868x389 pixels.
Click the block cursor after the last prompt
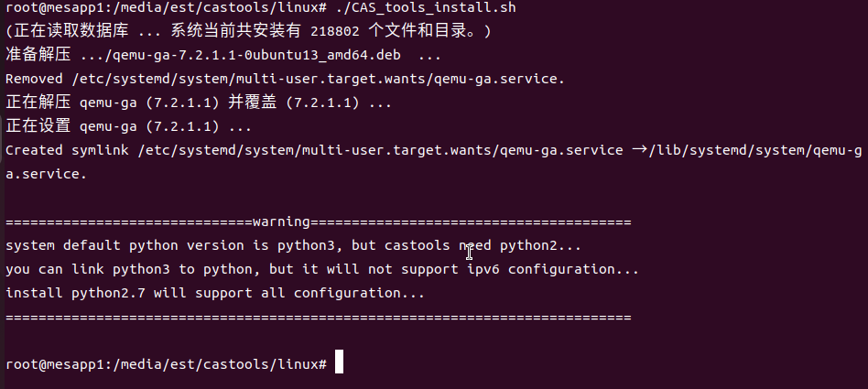pos(339,362)
